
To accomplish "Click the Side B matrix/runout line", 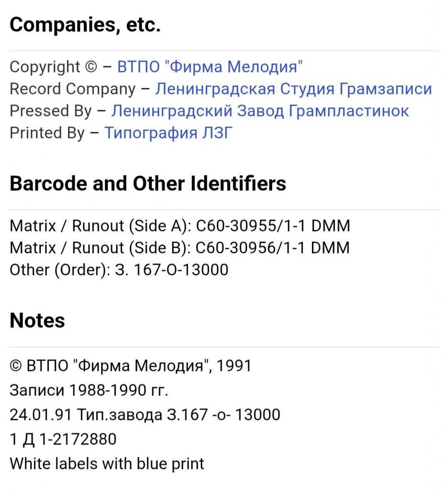I will point(180,248).
